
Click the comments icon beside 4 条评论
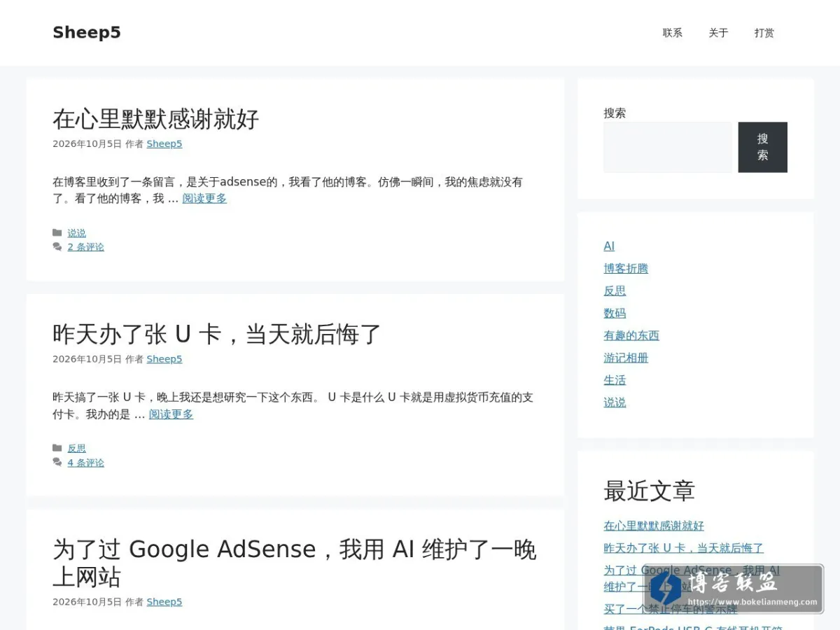[57, 463]
